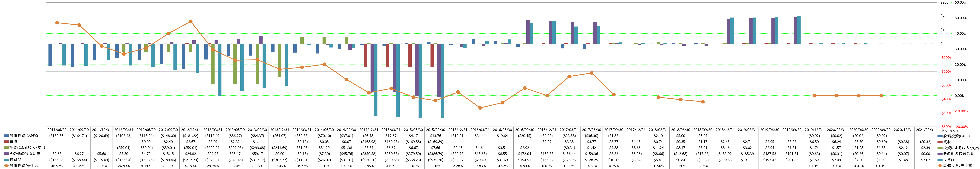Select the 2012/12/31 date column header
This screenshot has height=169, width=980.
tap(191, 130)
